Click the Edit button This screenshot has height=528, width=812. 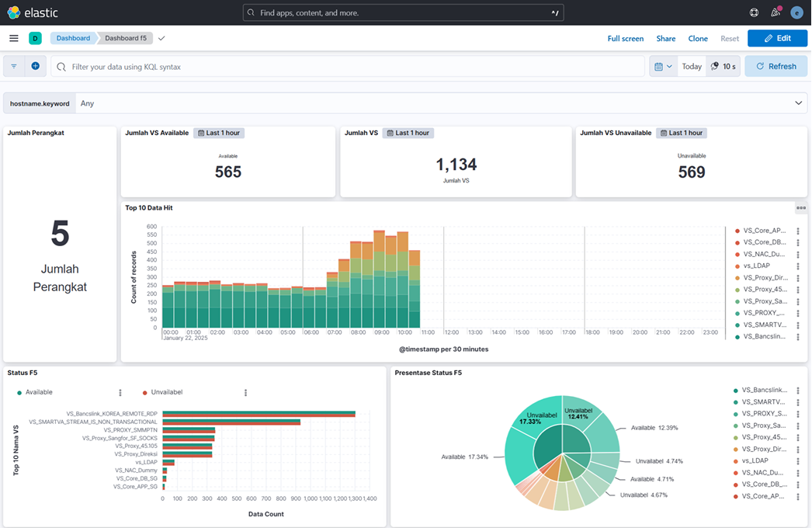click(777, 38)
